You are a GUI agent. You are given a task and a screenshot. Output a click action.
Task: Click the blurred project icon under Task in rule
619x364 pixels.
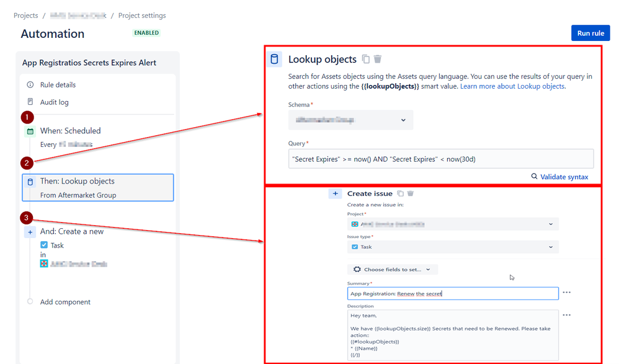click(44, 264)
